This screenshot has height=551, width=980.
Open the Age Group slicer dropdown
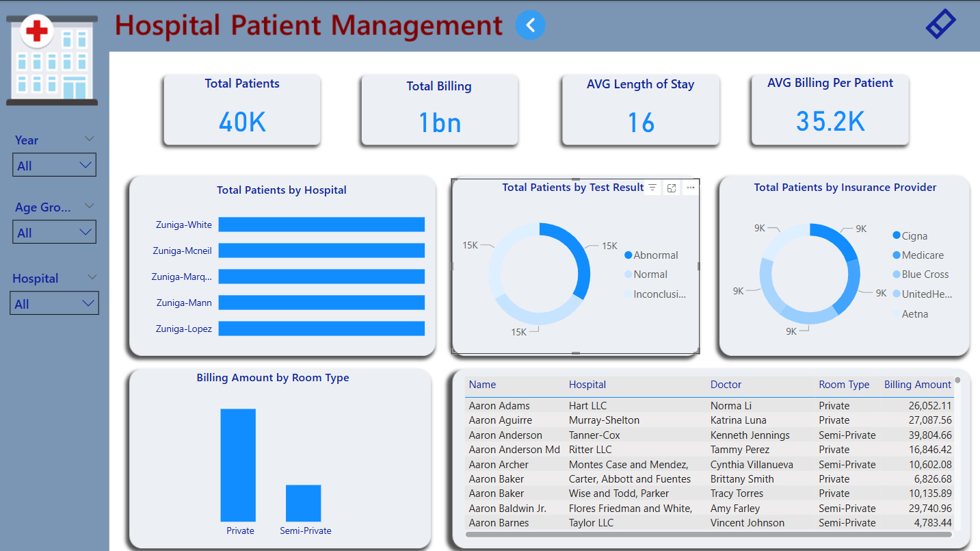pyautogui.click(x=55, y=232)
